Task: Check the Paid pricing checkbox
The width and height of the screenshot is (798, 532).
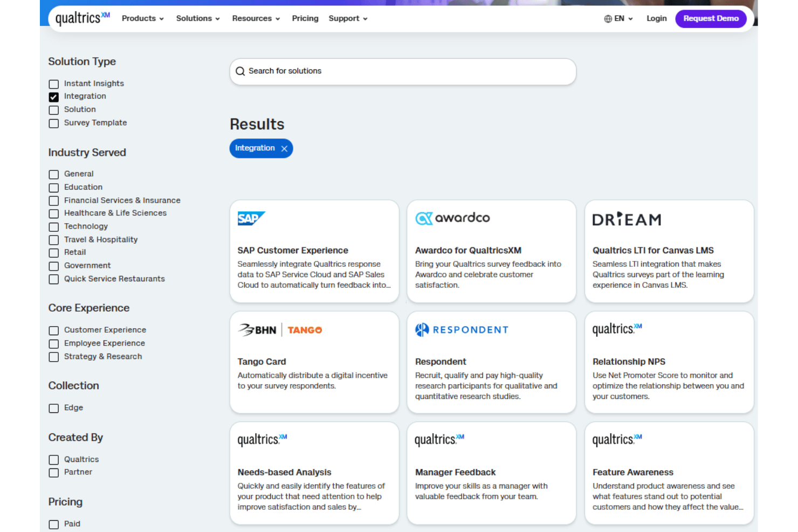Action: [x=54, y=524]
